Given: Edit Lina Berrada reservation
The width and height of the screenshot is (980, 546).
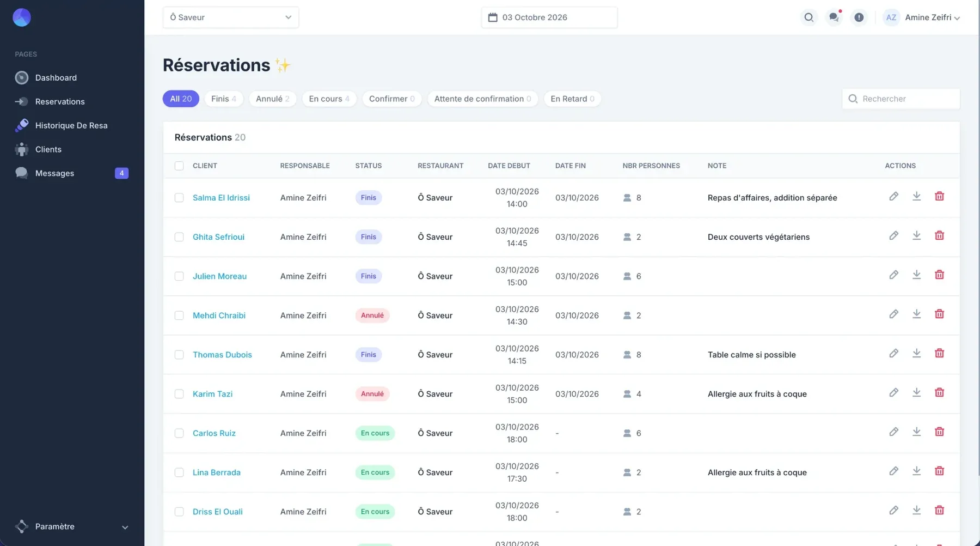Looking at the screenshot, I should coord(893,471).
